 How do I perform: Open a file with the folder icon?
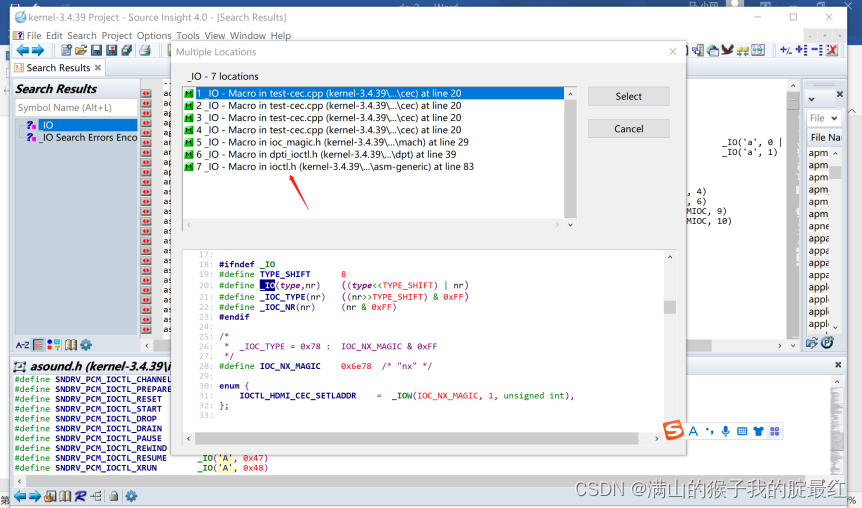(81, 51)
